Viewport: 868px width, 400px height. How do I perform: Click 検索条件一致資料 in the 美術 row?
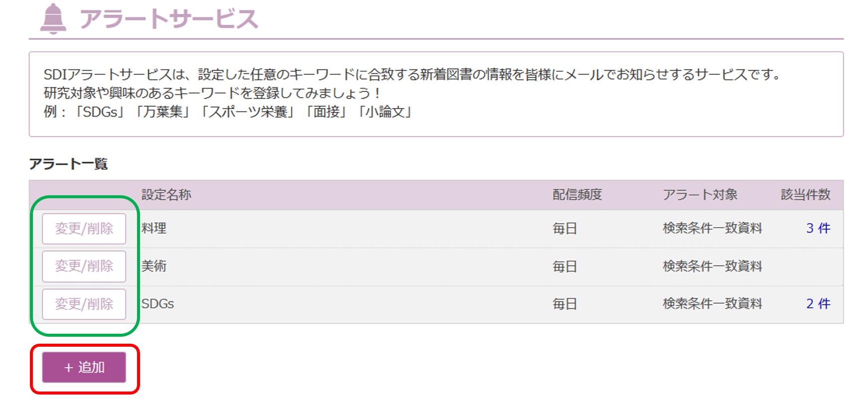[712, 266]
